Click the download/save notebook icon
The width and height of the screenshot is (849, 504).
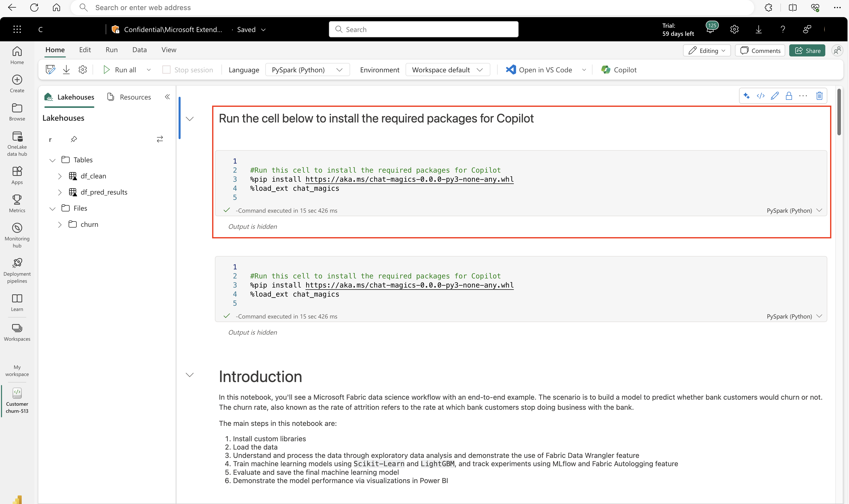(67, 70)
